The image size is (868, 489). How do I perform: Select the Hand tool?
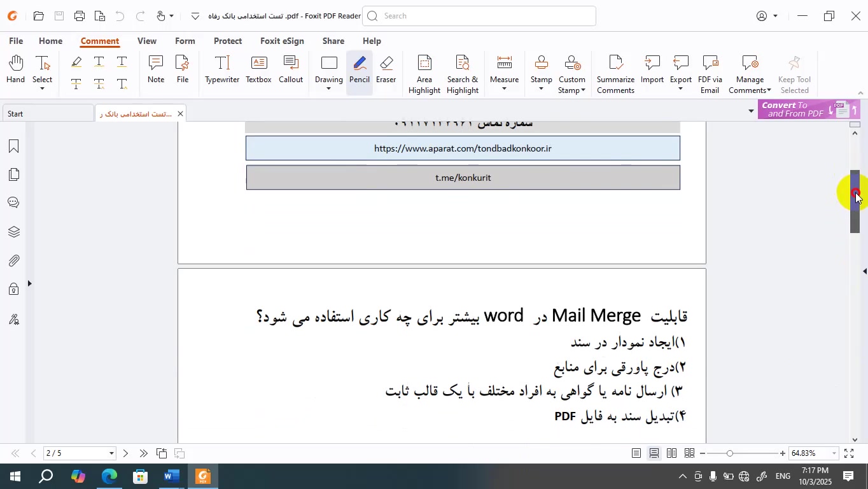tap(15, 69)
